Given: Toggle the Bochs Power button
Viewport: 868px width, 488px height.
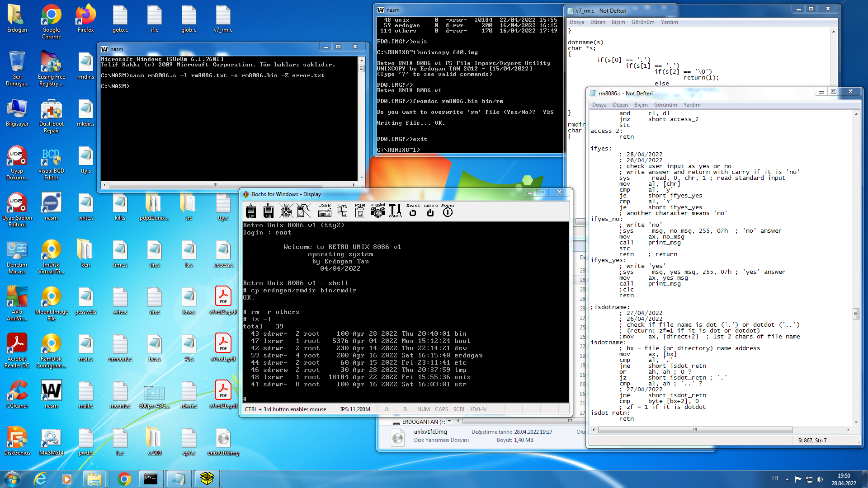Looking at the screenshot, I should (448, 211).
